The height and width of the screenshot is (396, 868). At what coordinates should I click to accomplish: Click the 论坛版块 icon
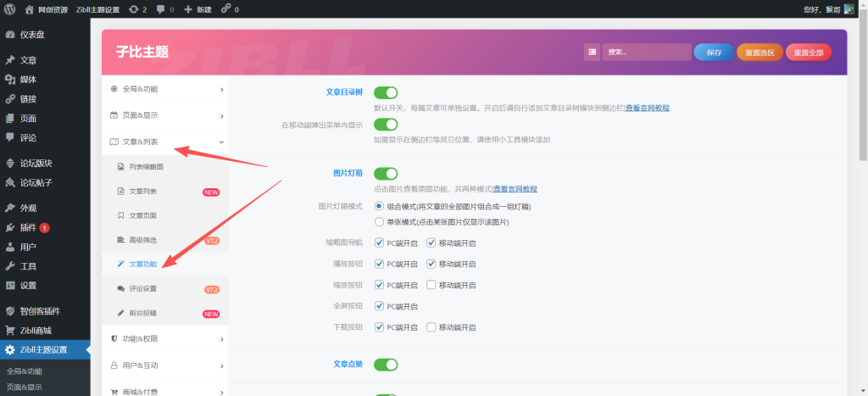click(9, 164)
